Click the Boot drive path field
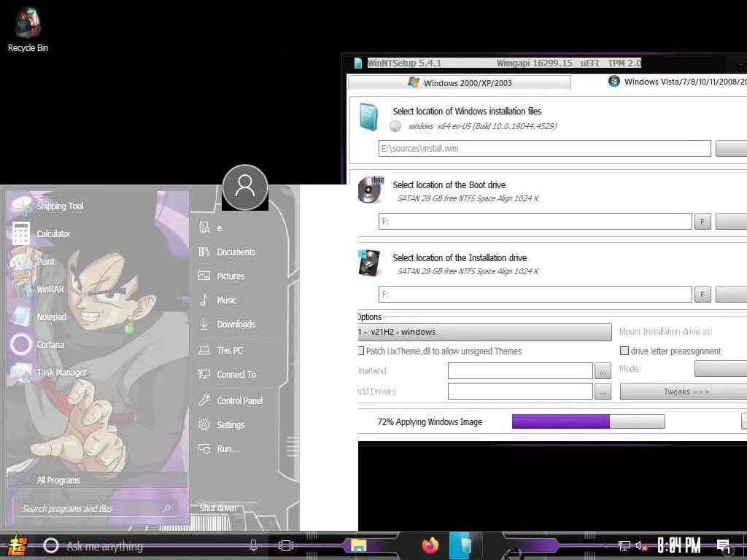Viewport: 747px width, 560px height. 535,222
